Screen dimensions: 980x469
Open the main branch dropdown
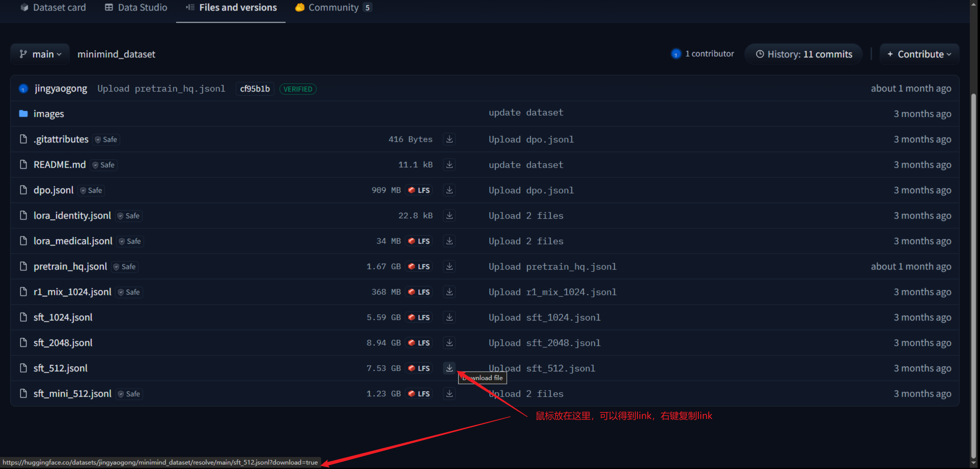pyautogui.click(x=40, y=54)
